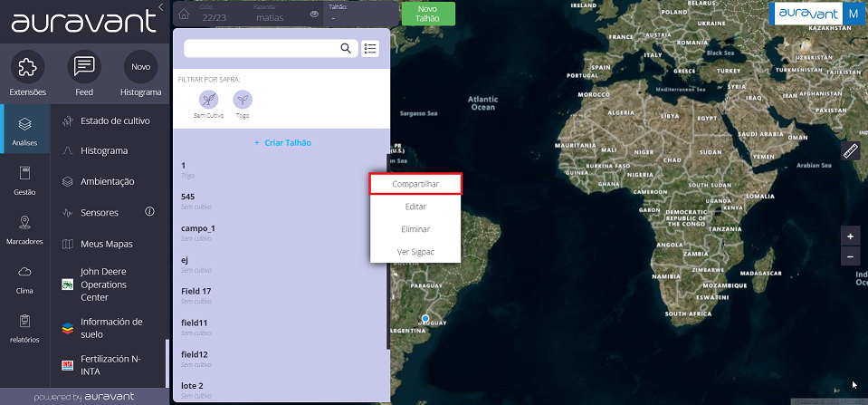
Task: Open Fertilización N-INTA extension
Action: (x=109, y=364)
